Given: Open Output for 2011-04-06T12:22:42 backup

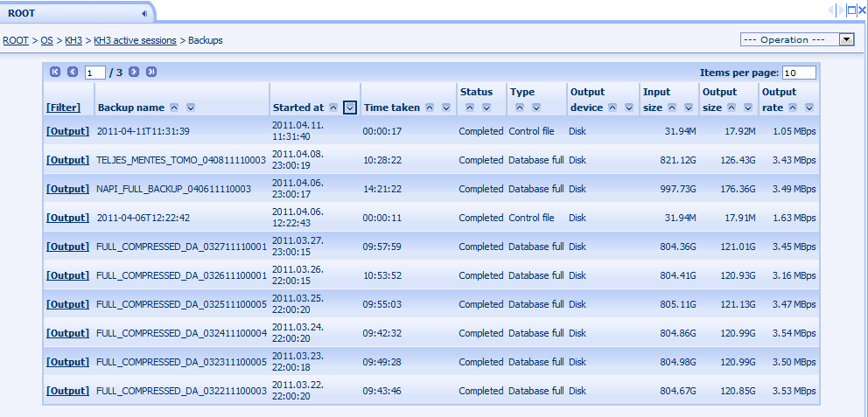Looking at the screenshot, I should [x=67, y=218].
